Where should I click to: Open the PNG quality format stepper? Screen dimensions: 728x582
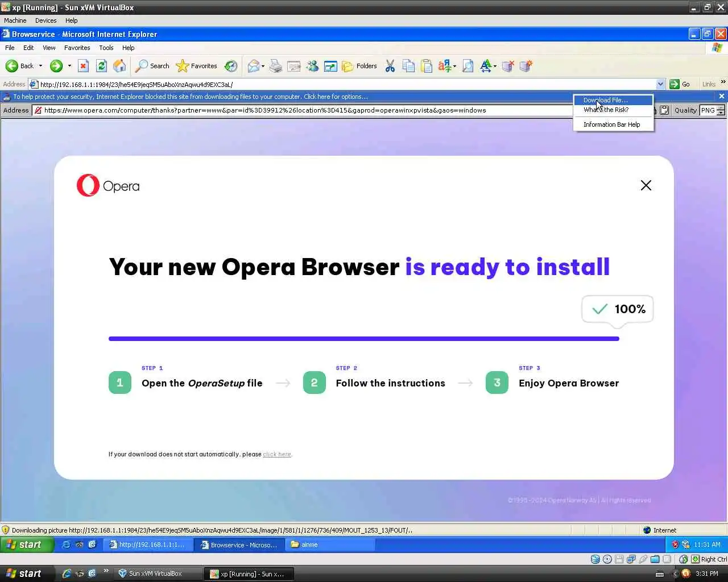[721, 110]
